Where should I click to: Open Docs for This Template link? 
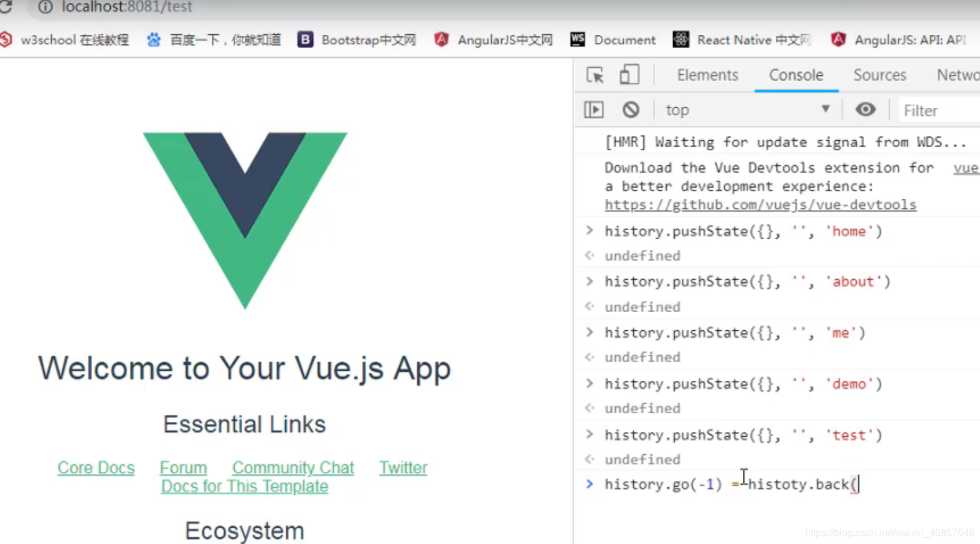point(244,486)
